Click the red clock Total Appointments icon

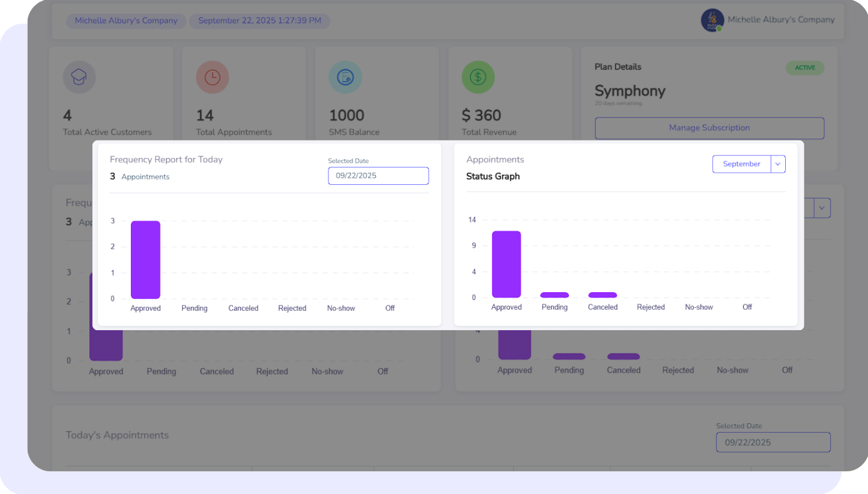[212, 77]
